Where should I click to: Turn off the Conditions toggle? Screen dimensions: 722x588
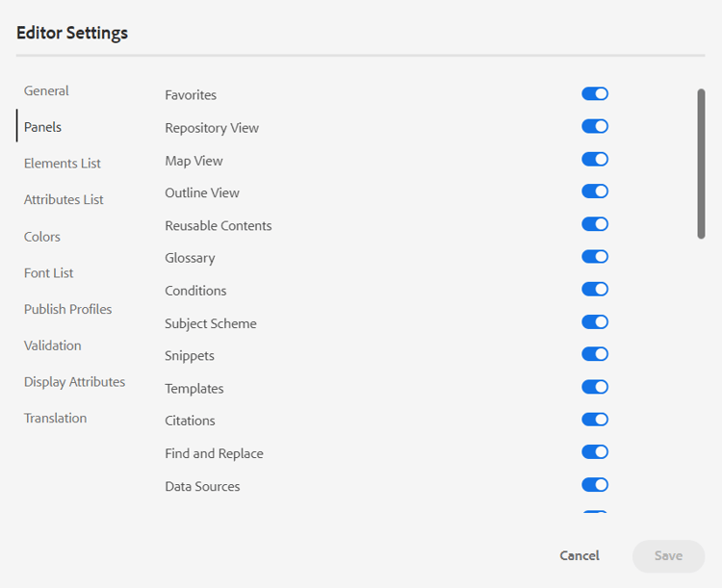point(595,290)
